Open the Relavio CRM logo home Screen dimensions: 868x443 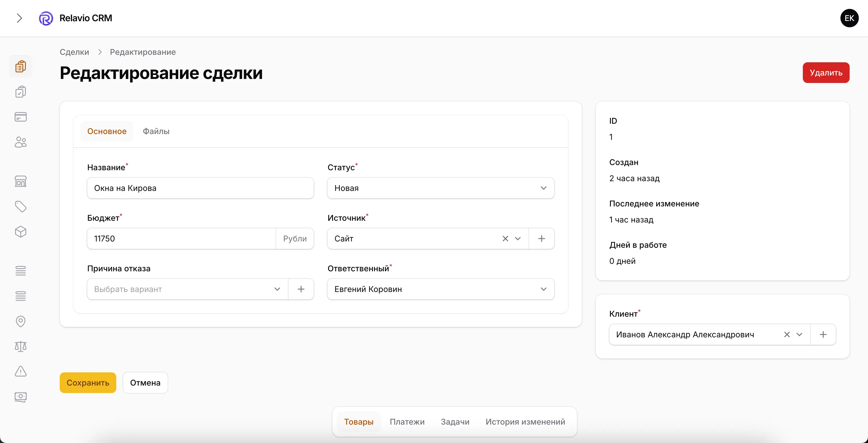75,18
